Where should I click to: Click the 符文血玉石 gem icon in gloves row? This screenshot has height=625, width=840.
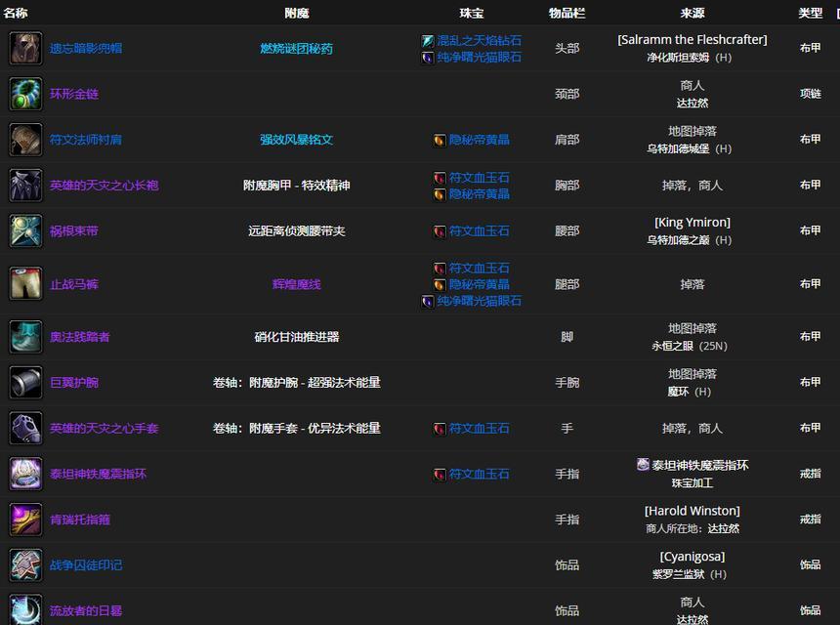(x=440, y=429)
